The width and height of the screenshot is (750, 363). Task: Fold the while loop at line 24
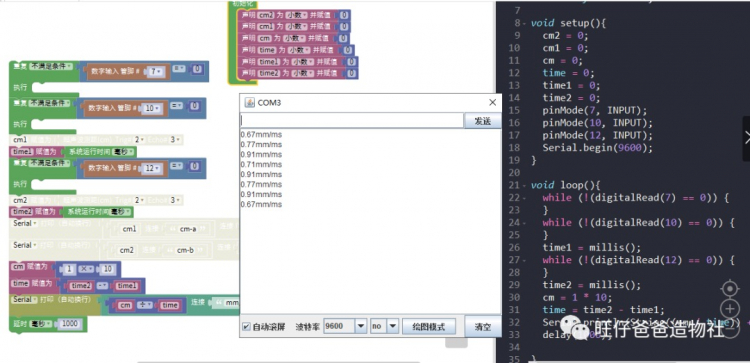tap(525, 222)
